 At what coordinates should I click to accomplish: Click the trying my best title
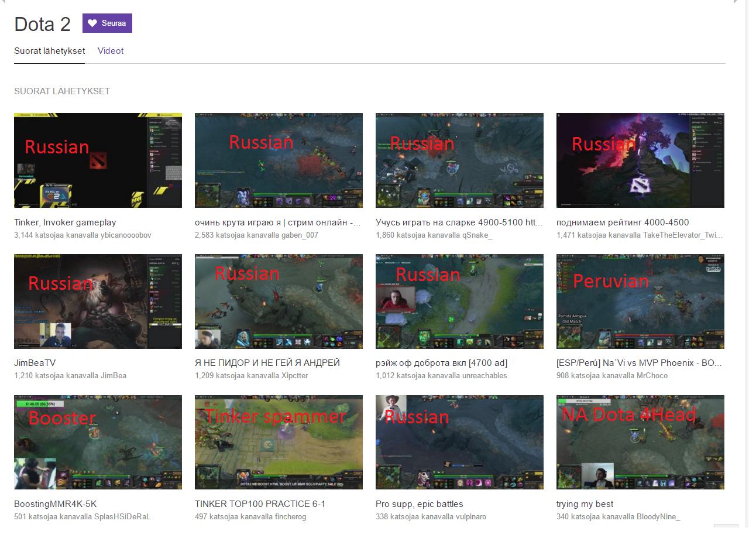[x=585, y=504]
